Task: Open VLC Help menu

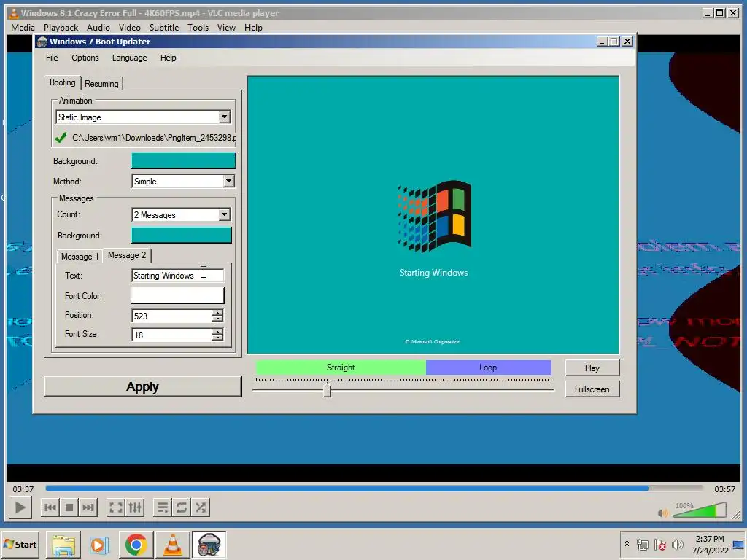Action: pos(253,28)
